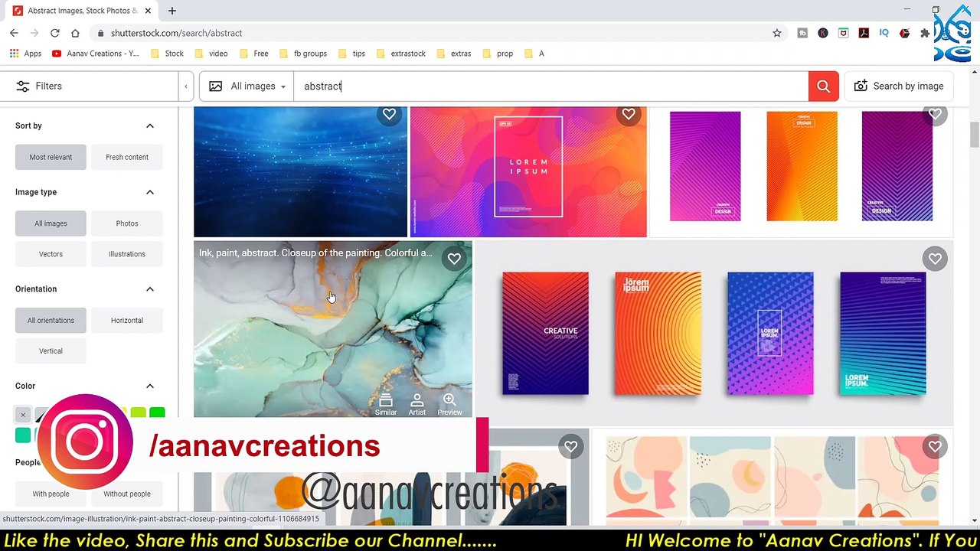Show similar images for the ink painting
The image size is (980, 551).
386,405
